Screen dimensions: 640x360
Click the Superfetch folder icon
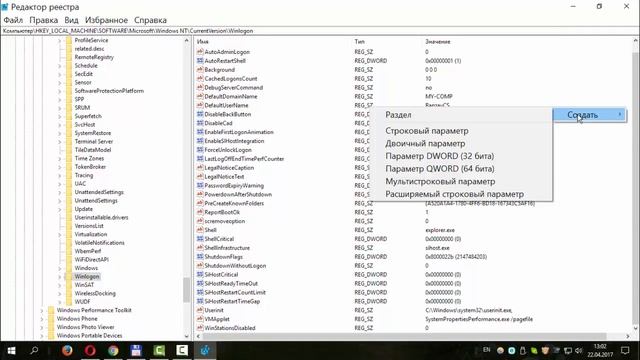(69, 116)
